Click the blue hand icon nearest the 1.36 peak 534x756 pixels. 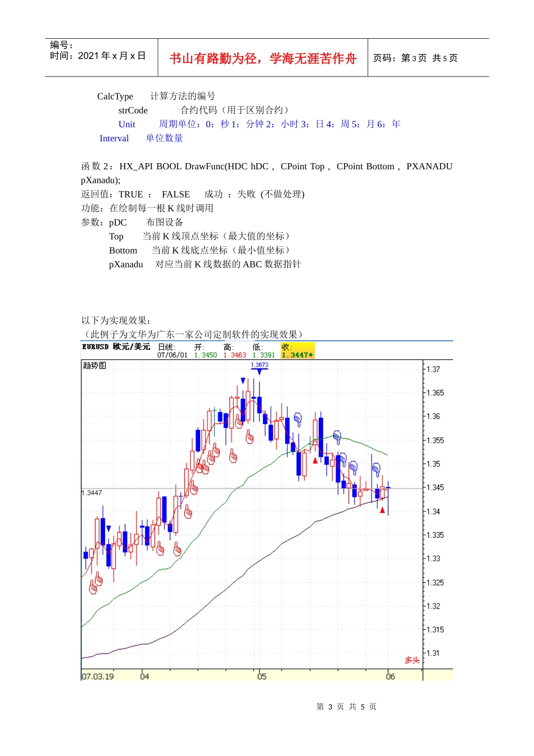tap(297, 420)
